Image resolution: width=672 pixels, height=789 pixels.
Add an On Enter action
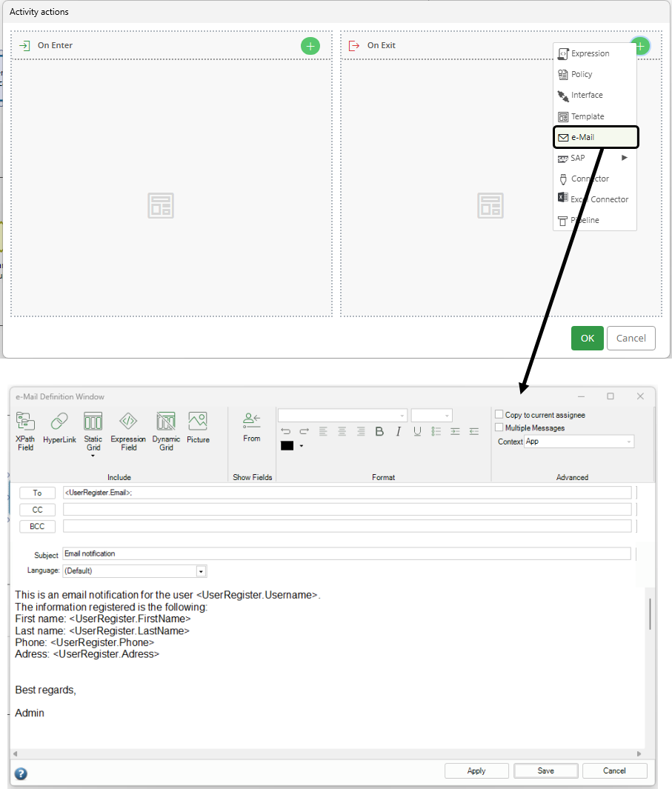[x=310, y=46]
